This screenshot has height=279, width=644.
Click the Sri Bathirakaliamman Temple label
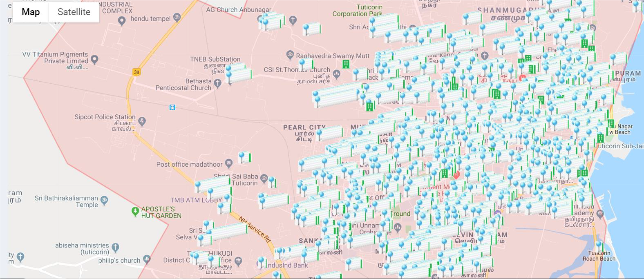(66, 201)
